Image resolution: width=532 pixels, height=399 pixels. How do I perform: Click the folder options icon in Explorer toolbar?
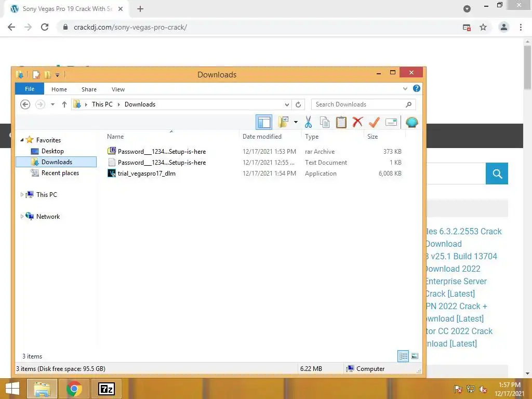pyautogui.click(x=283, y=122)
